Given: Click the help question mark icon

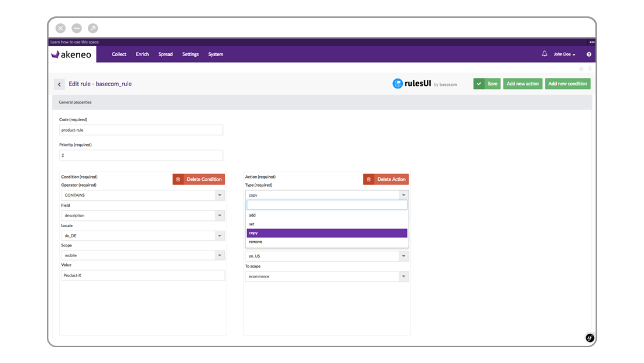Looking at the screenshot, I should click(589, 54).
